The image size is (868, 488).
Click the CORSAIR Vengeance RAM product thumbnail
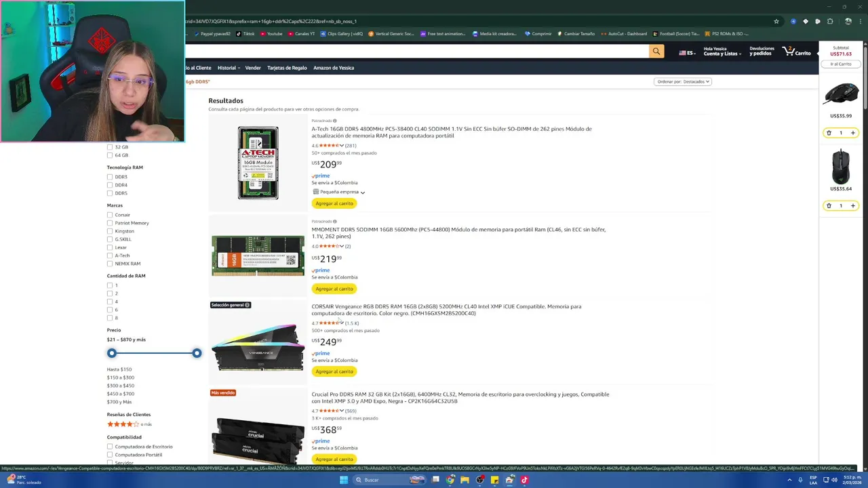click(x=258, y=348)
